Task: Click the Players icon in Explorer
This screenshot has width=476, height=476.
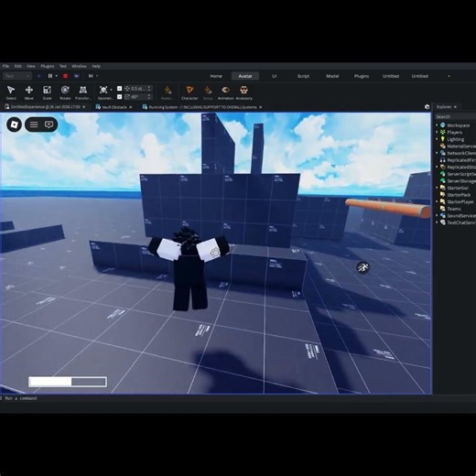Action: (x=442, y=132)
